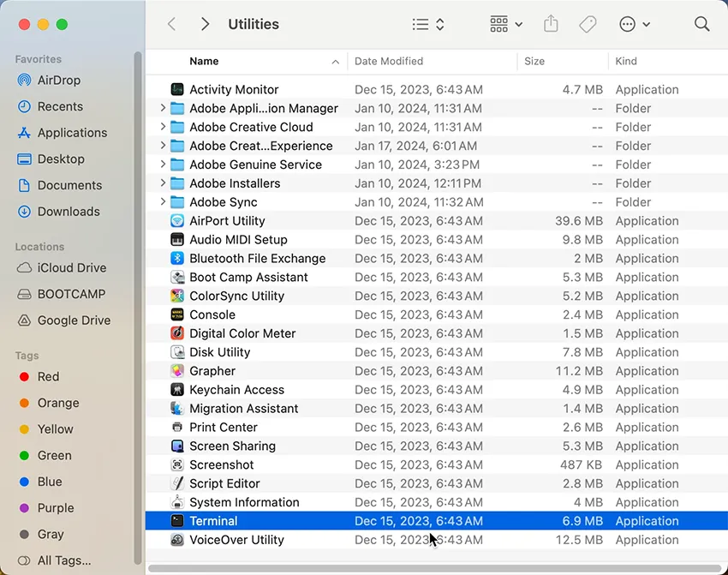The height and width of the screenshot is (575, 728).
Task: Click the Share toolbar icon
Action: click(551, 24)
